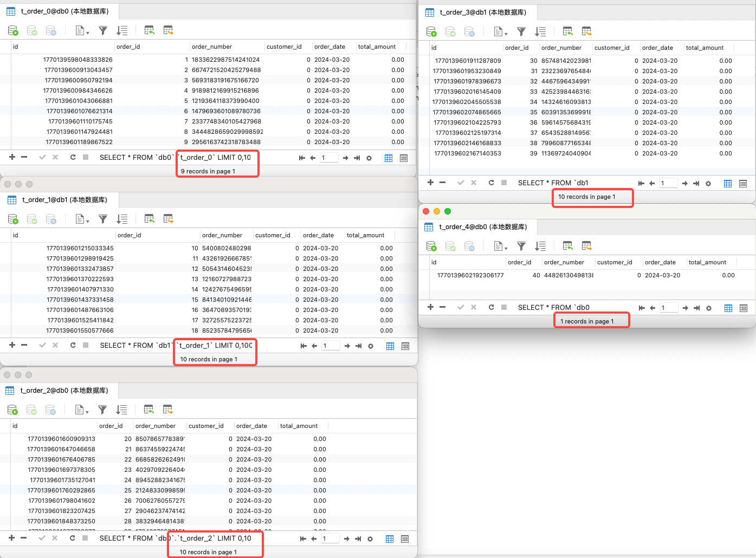Screen dimensions: 756x558
Task: Click filter funnel icon in t_order_1 window
Action: [x=103, y=219]
